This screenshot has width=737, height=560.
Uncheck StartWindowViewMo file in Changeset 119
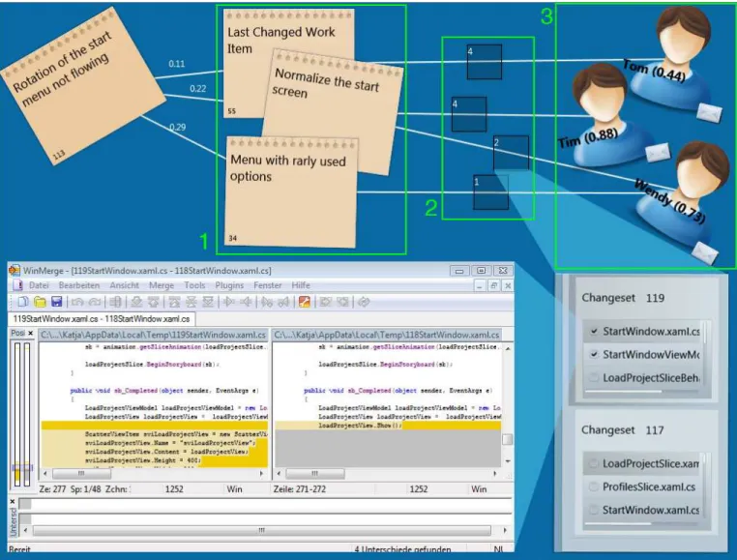coord(594,354)
